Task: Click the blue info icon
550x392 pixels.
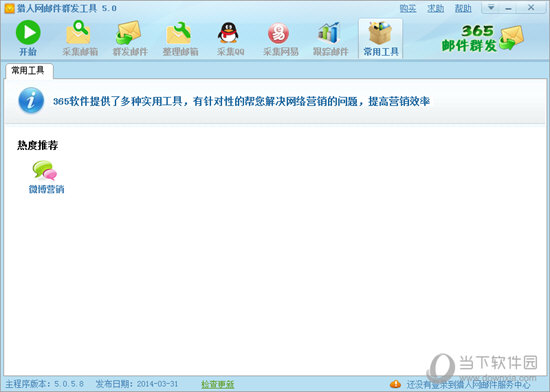Action: coord(31,101)
